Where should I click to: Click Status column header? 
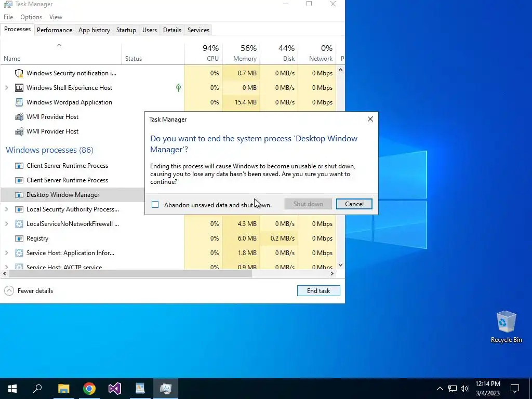click(x=153, y=54)
